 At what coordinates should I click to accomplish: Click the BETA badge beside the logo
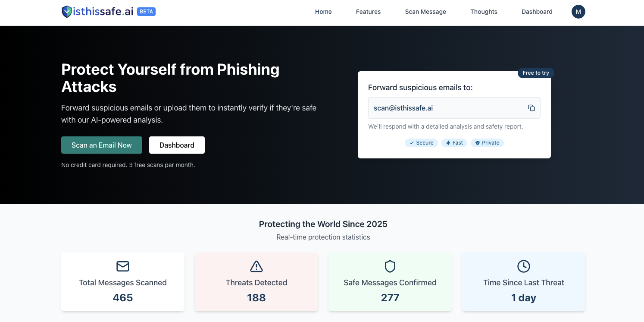pyautogui.click(x=146, y=12)
